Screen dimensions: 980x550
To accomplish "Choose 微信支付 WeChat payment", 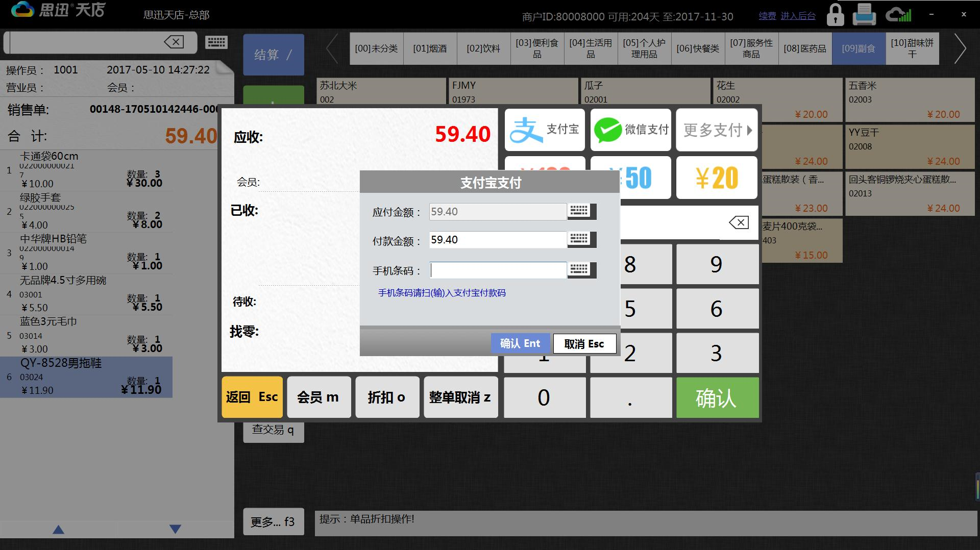I will coord(631,130).
